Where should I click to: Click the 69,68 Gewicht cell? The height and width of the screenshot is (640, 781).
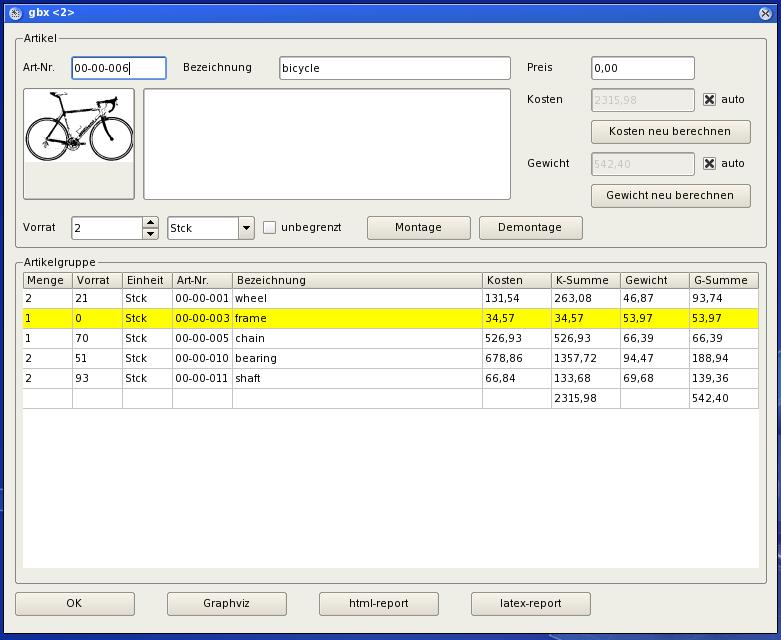coord(654,378)
